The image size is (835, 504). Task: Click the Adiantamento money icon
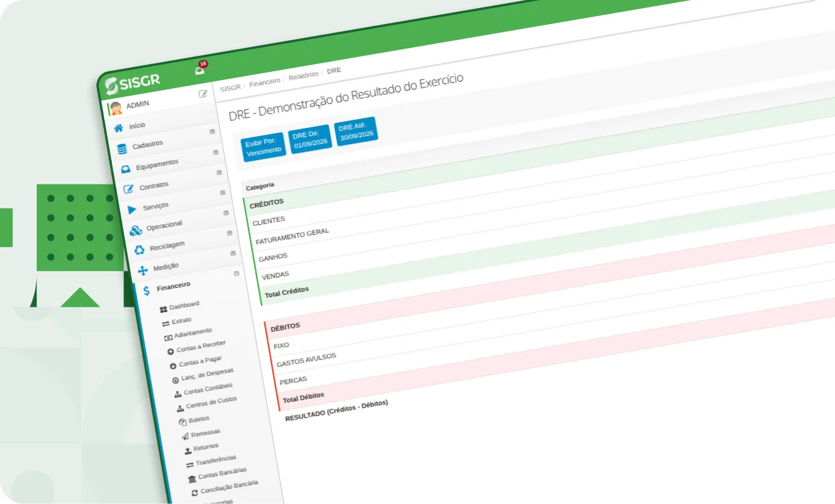click(x=168, y=338)
